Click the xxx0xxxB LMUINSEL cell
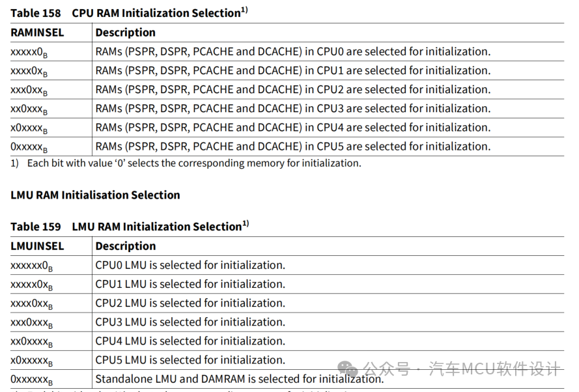The image size is (579, 392). pos(31,323)
